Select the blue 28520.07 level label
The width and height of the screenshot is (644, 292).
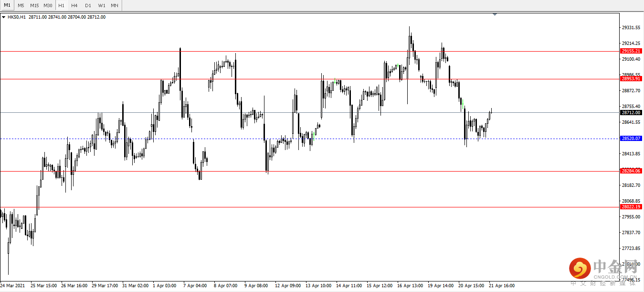631,139
